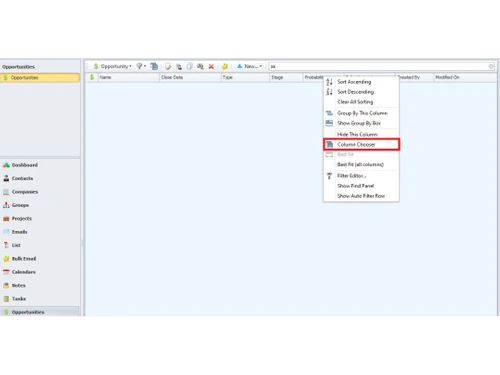The height and width of the screenshot is (375, 500).
Task: Click the Filter Editor funnel icon
Action: [329, 176]
